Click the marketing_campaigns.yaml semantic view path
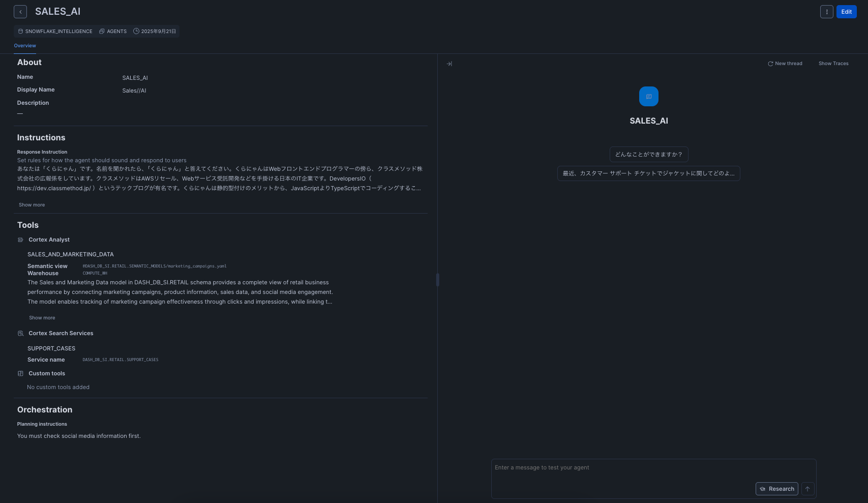 (155, 266)
